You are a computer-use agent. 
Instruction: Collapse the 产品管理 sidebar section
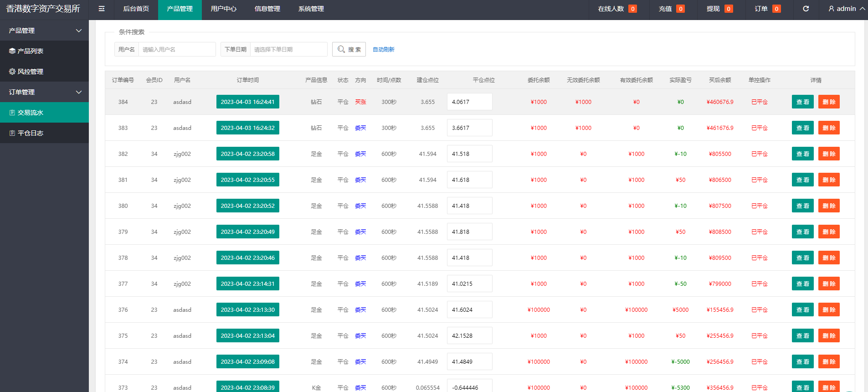[x=44, y=31]
